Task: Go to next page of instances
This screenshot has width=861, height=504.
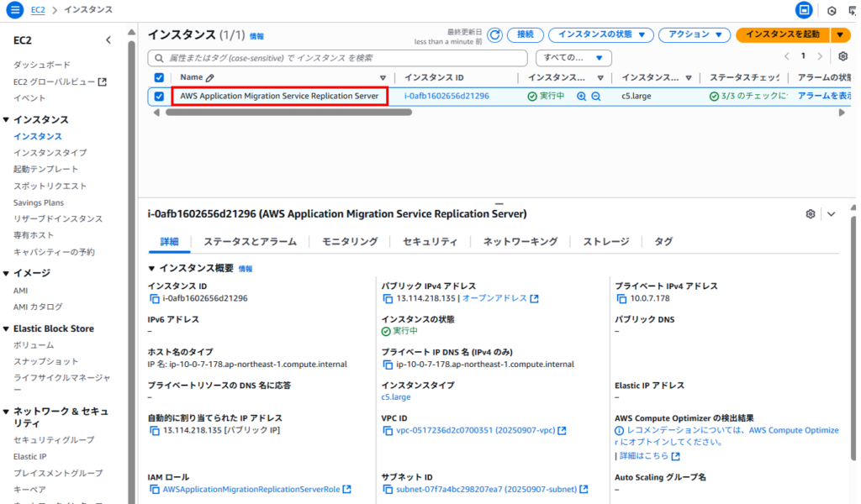Action: click(820, 56)
